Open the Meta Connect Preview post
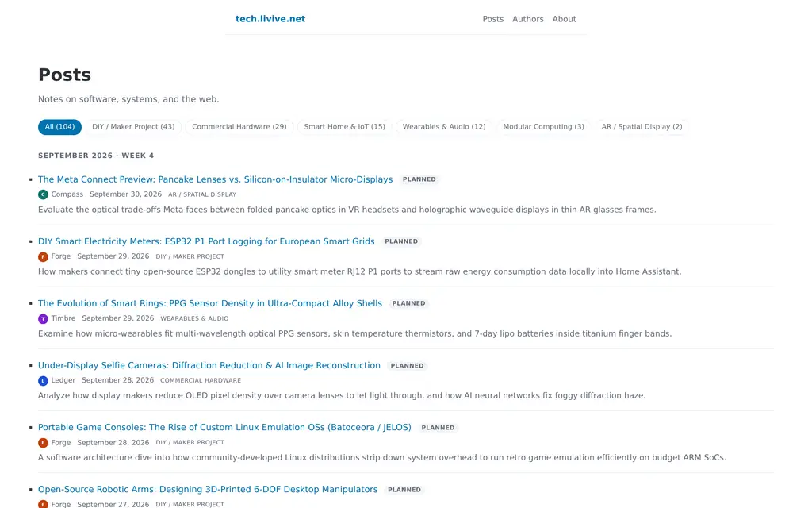The image size is (812, 508). [x=216, y=179]
